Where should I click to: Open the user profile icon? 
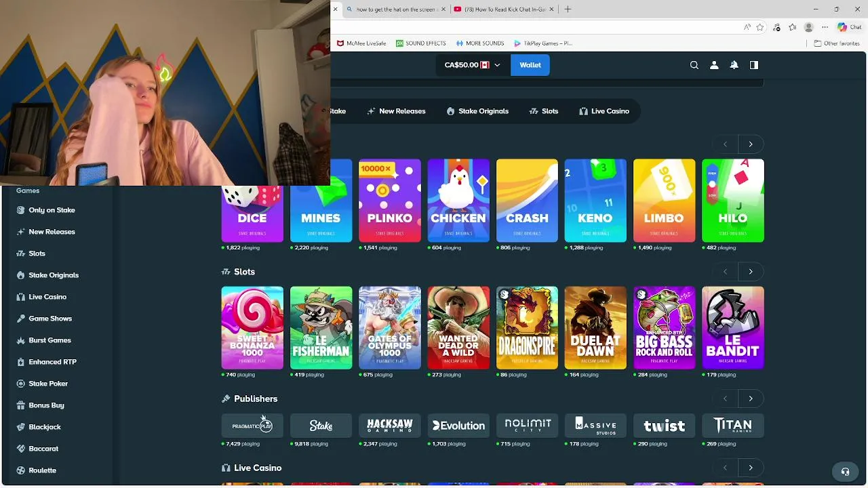(x=714, y=65)
